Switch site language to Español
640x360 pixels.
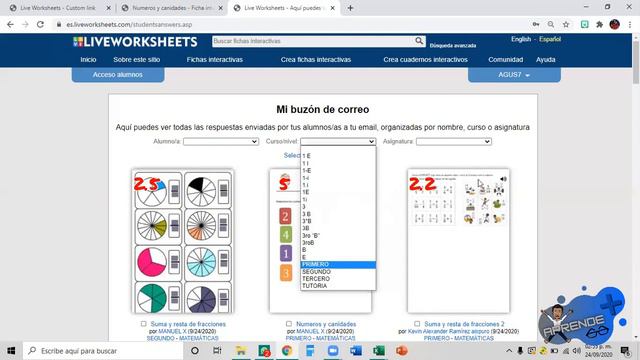pyautogui.click(x=550, y=39)
